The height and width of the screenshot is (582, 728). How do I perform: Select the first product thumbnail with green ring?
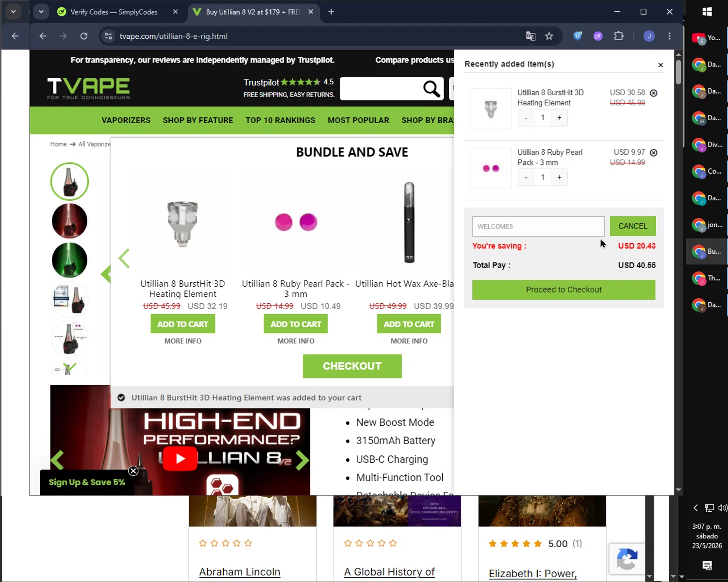click(x=69, y=181)
